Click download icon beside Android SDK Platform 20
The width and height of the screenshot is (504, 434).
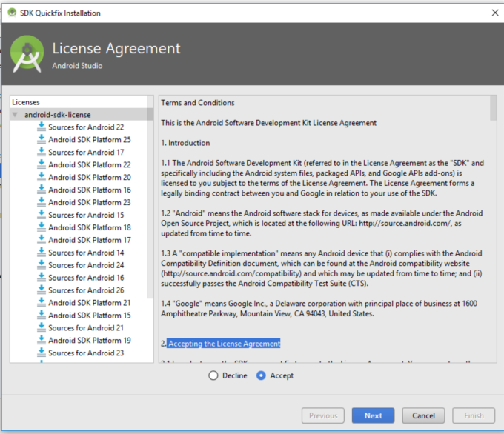tap(42, 177)
